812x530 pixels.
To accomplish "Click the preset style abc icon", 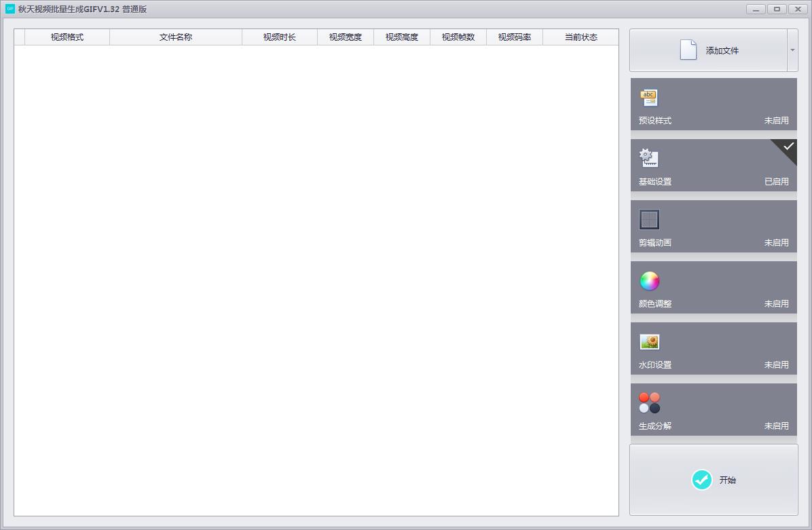I will [648, 98].
